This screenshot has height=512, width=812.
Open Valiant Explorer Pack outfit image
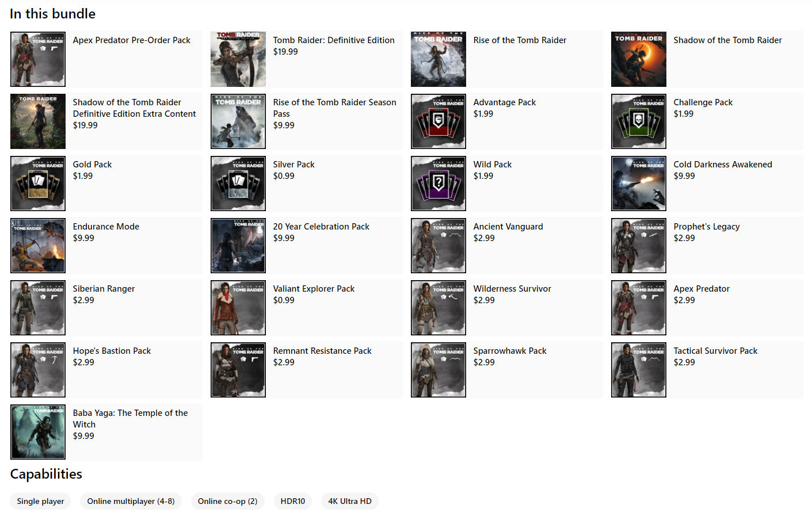coord(238,308)
